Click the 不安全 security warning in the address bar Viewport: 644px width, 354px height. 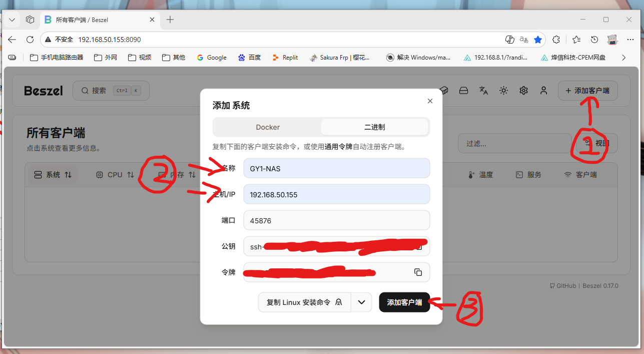point(60,39)
